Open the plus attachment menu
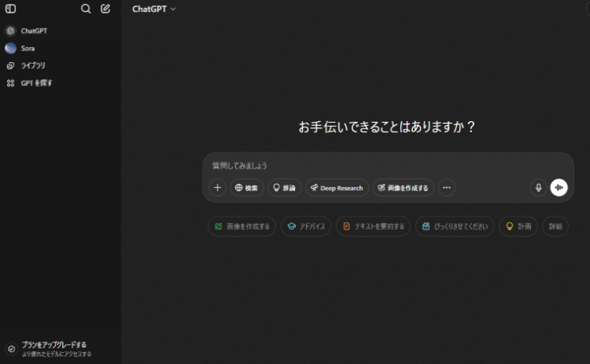 (x=218, y=188)
